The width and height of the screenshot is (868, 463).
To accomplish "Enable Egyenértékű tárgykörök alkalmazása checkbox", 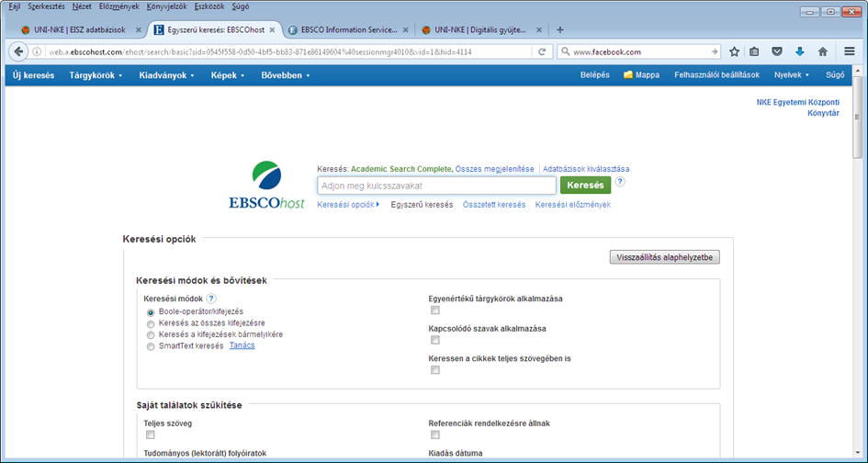I will pos(435,311).
